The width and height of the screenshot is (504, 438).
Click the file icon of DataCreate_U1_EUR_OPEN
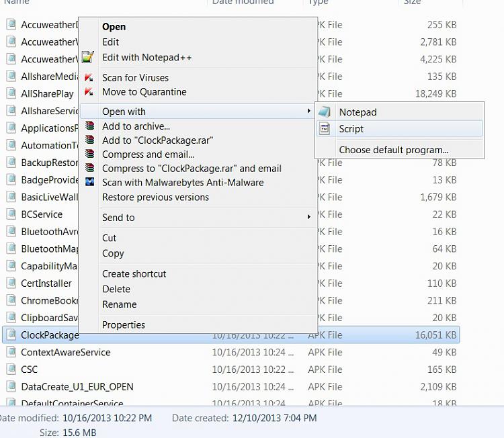tap(11, 386)
